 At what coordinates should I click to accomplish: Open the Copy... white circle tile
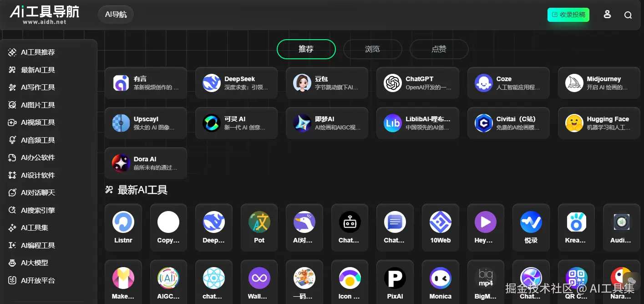click(x=168, y=227)
